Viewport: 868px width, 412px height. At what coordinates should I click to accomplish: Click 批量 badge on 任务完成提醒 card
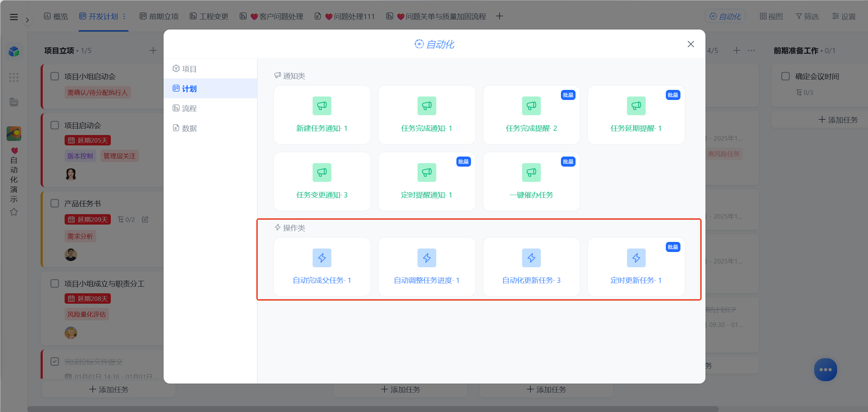(x=568, y=95)
